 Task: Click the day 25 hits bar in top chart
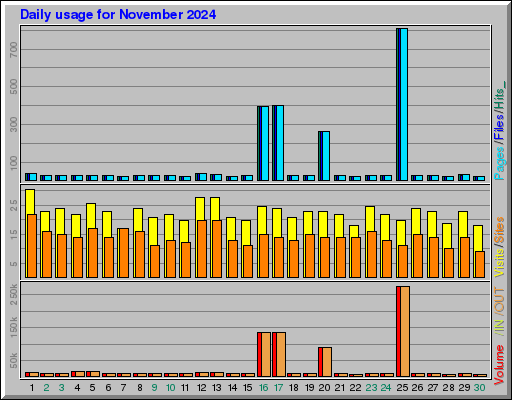tap(402, 104)
